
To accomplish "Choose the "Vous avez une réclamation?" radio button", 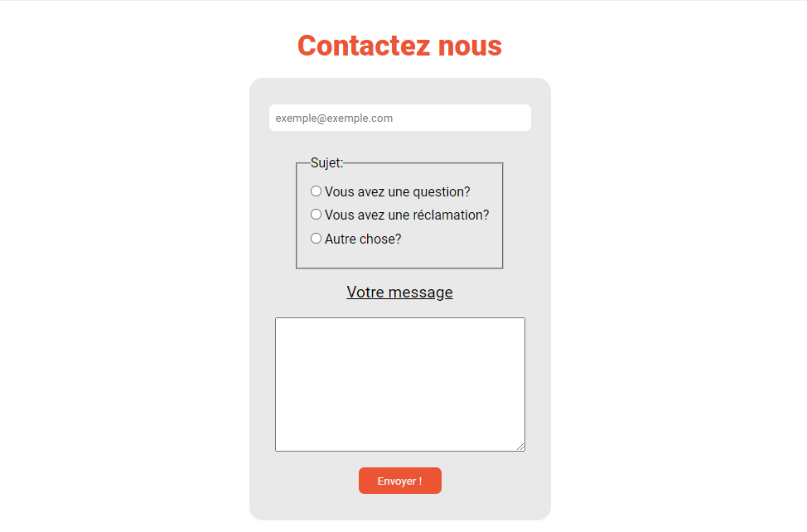I will coord(316,215).
